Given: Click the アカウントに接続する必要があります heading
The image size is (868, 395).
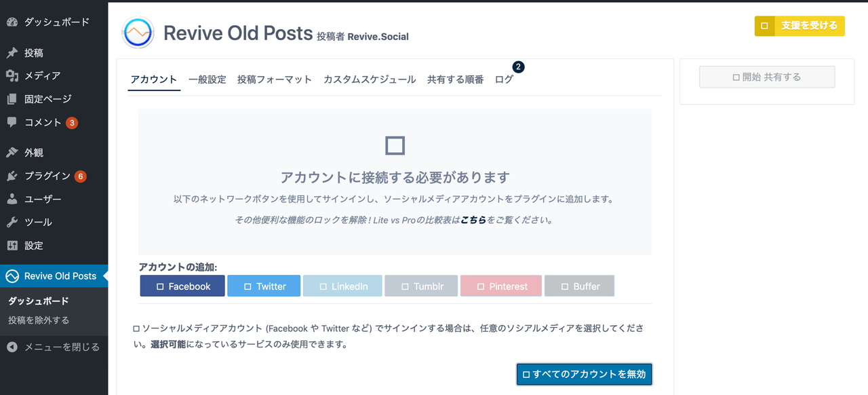Looking at the screenshot, I should 395,178.
